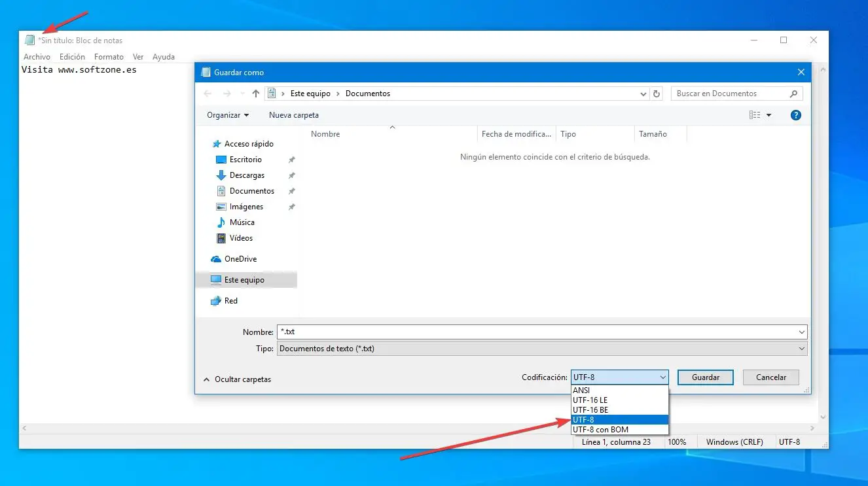
Task: Open the Ayuda menu
Action: coord(164,57)
